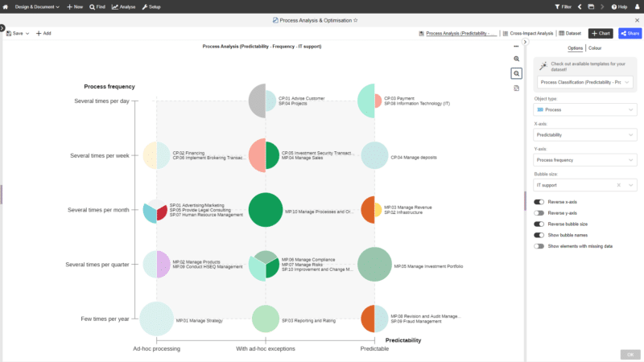Image resolution: width=644 pixels, height=362 pixels.
Task: Expand the Design & Document menu
Action: click(37, 6)
